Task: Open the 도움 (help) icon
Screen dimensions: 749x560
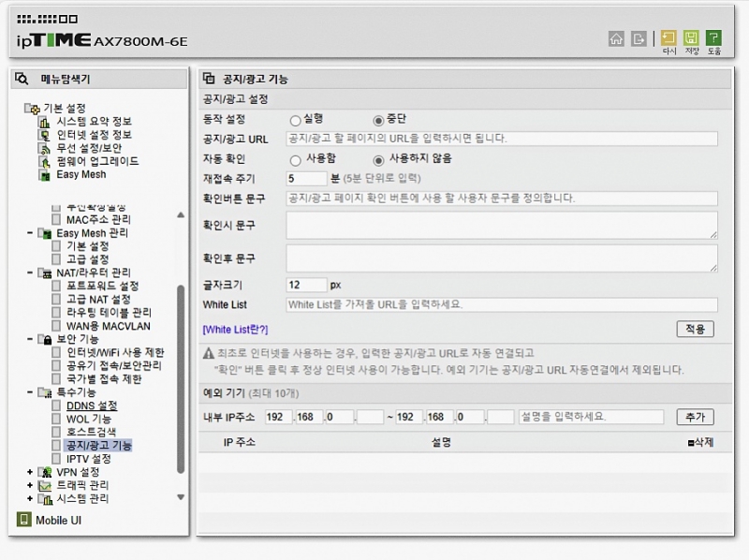Action: tap(713, 39)
